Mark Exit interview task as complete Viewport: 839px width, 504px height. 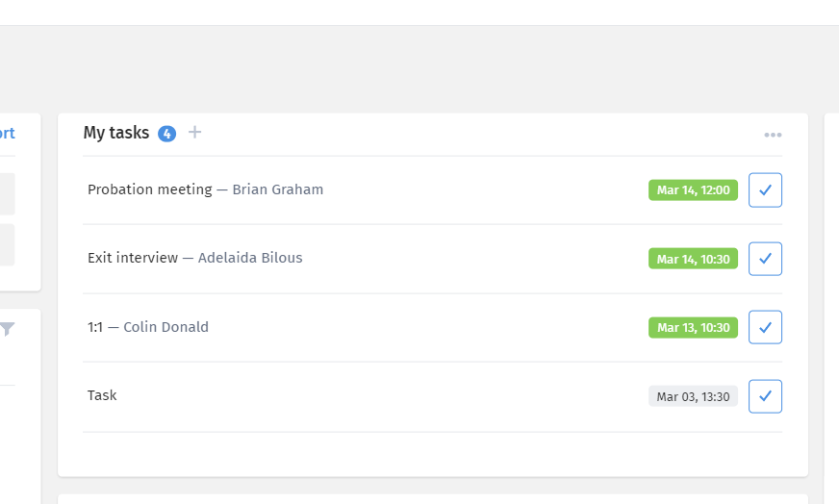point(765,259)
